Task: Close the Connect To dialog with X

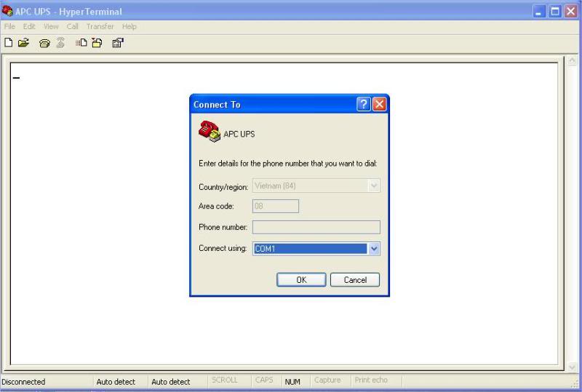Action: (x=379, y=104)
